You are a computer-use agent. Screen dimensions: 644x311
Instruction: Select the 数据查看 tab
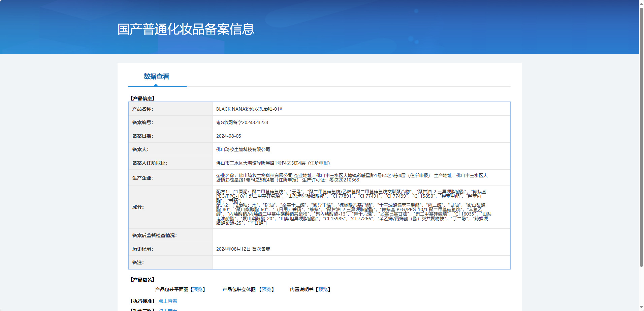tap(156, 77)
